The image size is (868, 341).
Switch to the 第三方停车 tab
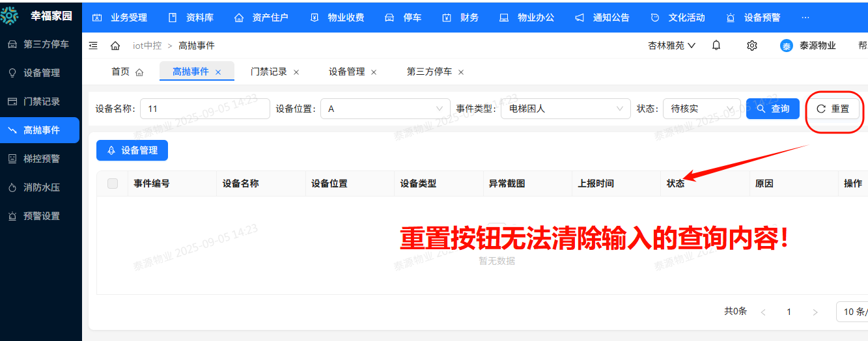pyautogui.click(x=429, y=72)
